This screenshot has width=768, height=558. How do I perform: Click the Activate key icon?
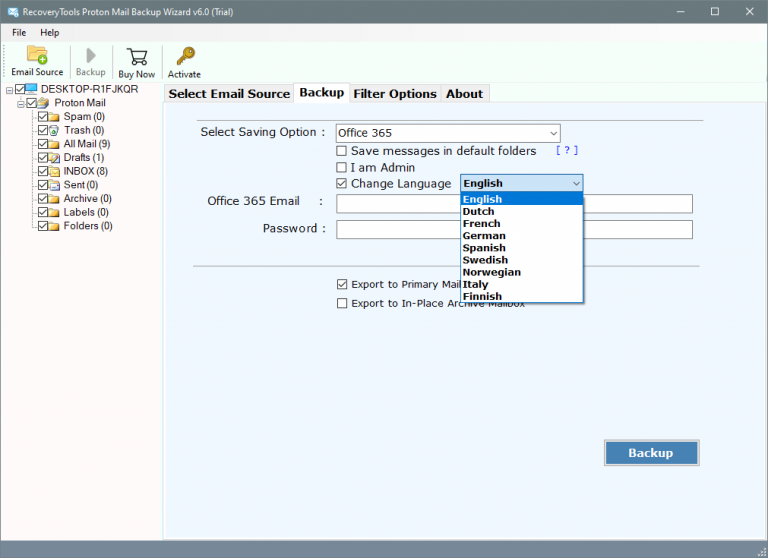pyautogui.click(x=185, y=56)
